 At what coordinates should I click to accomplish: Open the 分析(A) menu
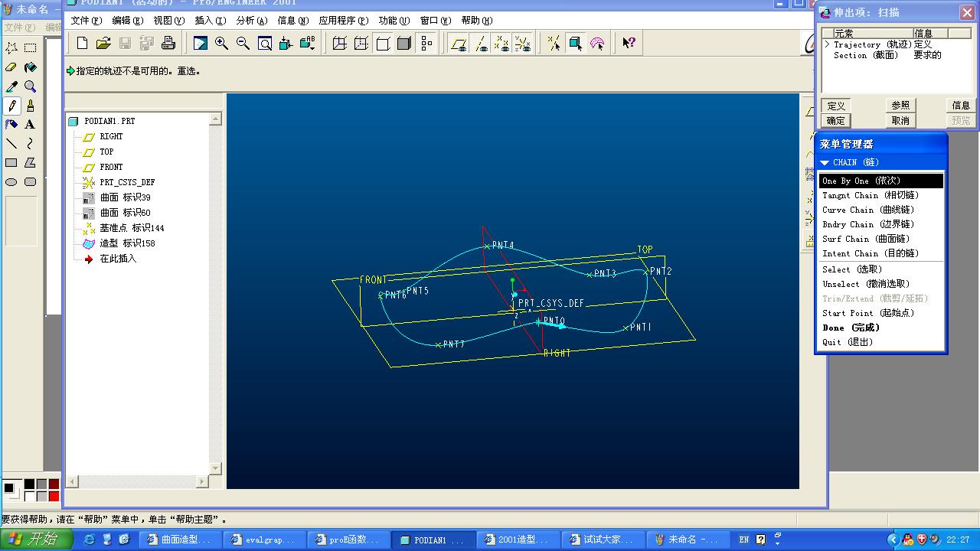pos(252,21)
